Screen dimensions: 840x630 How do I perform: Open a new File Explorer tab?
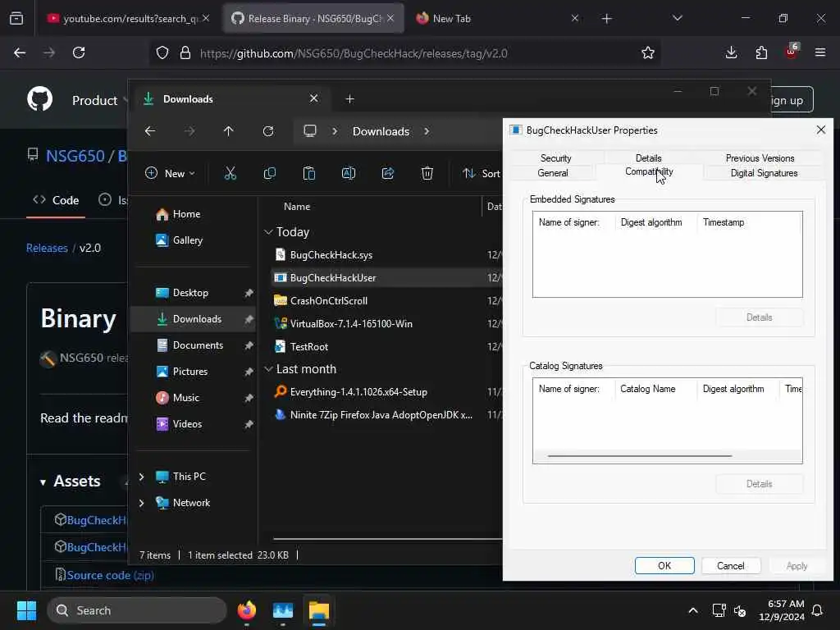pos(349,99)
